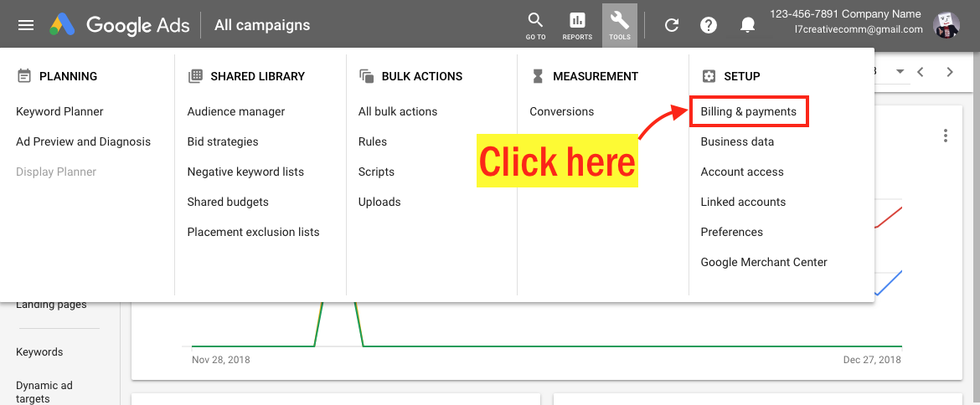
Task: Click the Planning calendar icon
Action: pos(23,76)
